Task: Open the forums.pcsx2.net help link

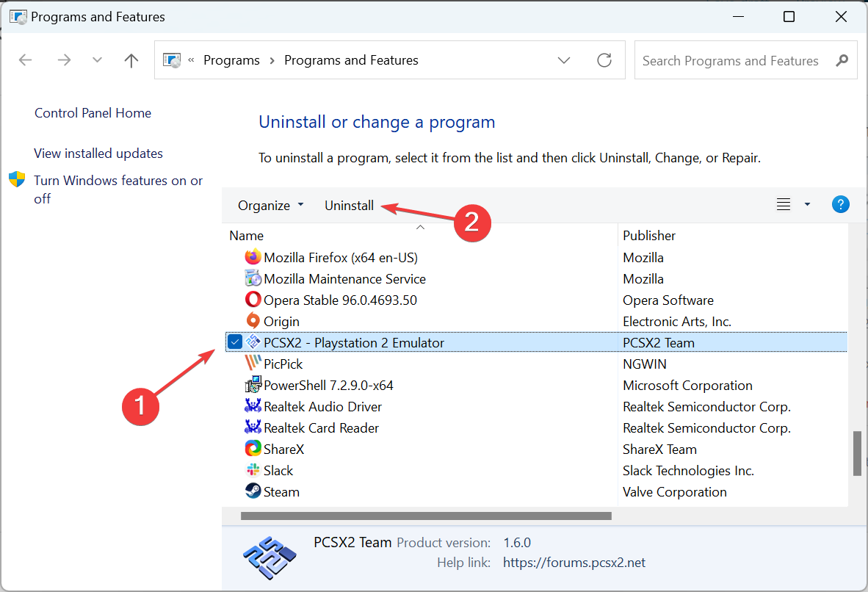Action: click(x=574, y=563)
